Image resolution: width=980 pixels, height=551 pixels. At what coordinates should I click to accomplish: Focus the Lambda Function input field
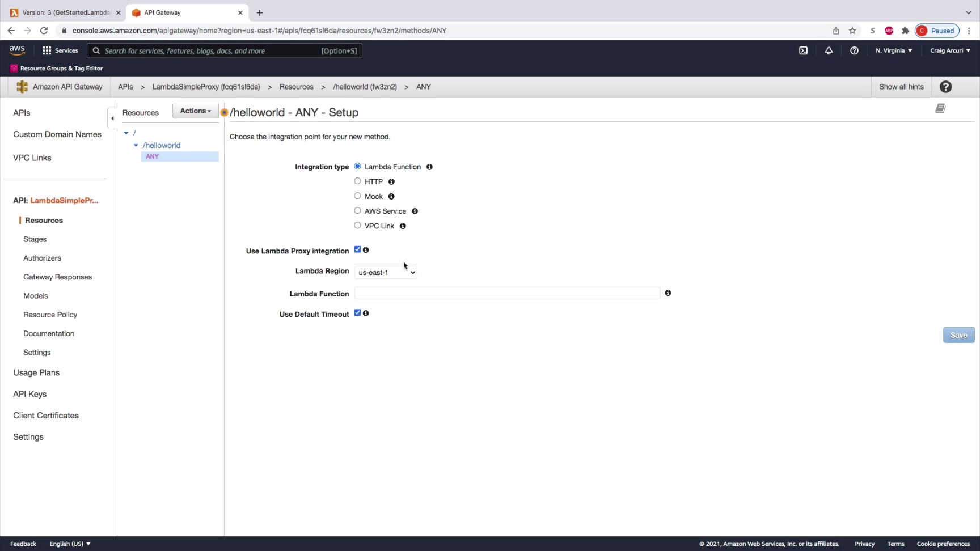tap(507, 293)
